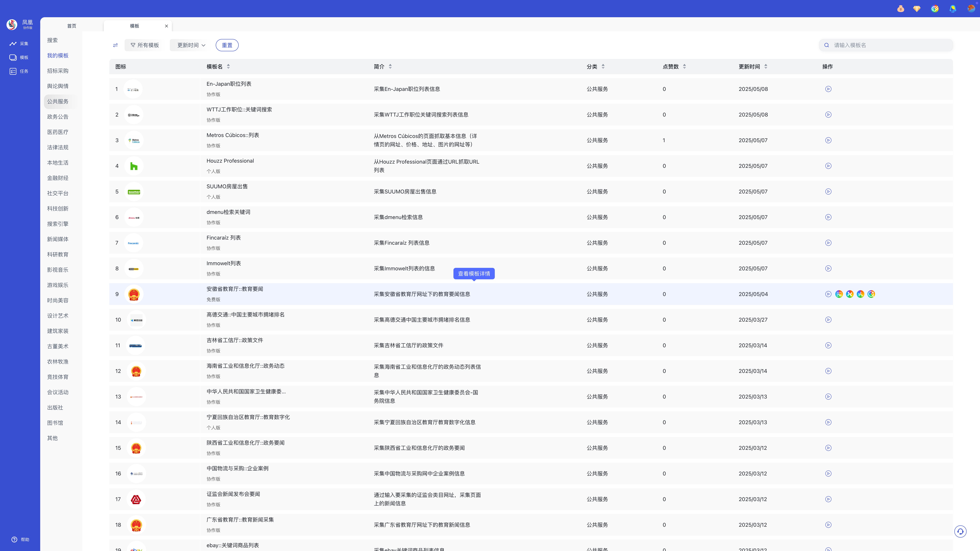980x551 pixels.
Task: Select 政务公告 category
Action: tap(58, 117)
